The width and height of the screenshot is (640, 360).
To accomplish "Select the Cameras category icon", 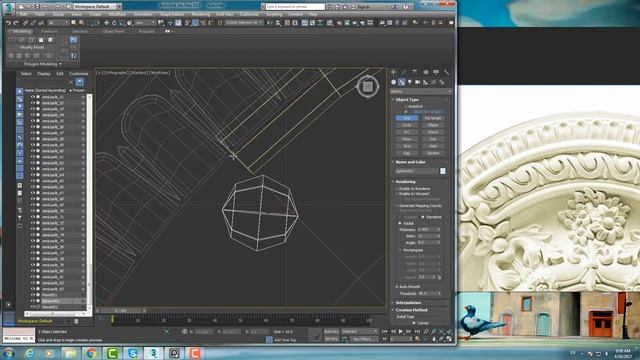I will (x=418, y=82).
